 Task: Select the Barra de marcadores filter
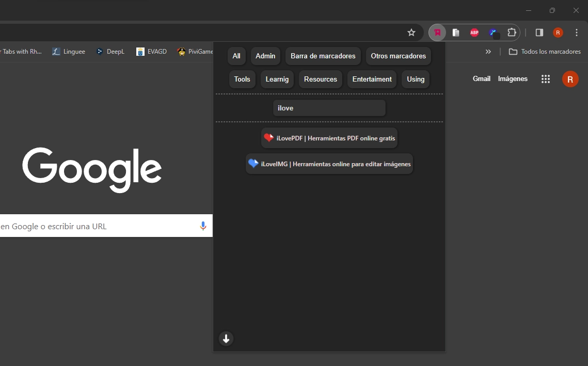[x=323, y=56]
